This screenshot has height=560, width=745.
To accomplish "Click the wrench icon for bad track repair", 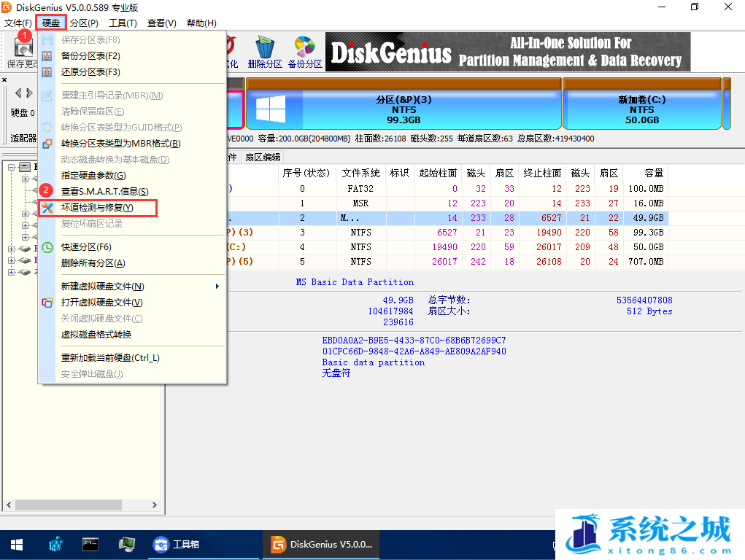I will point(47,208).
